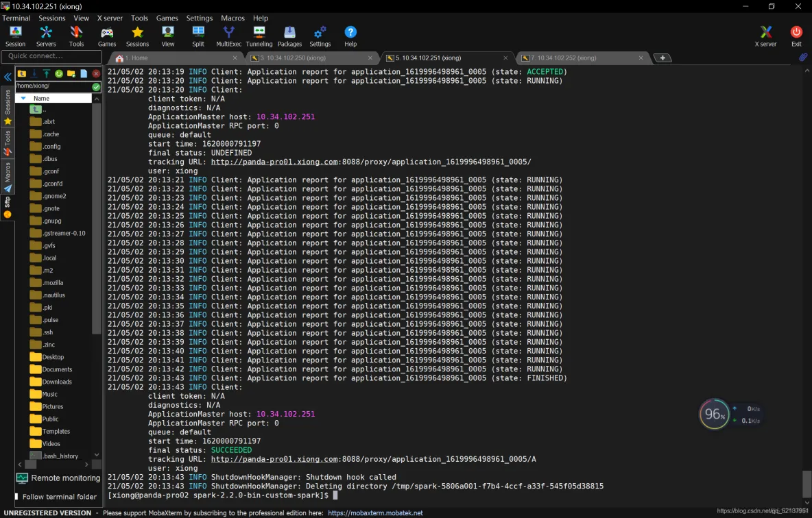Upload files to current SFTP folder
This screenshot has height=518, width=812.
click(47, 73)
